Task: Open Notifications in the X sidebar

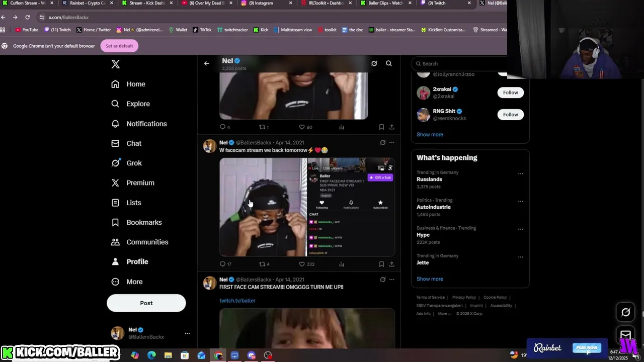Action: [139, 124]
